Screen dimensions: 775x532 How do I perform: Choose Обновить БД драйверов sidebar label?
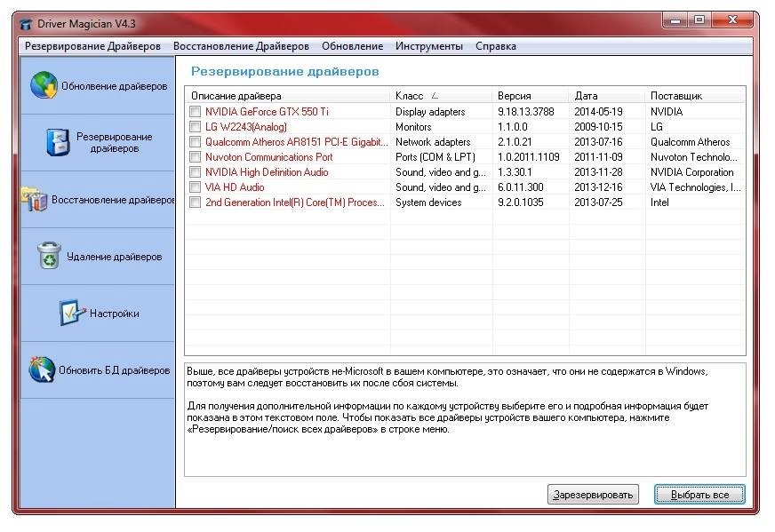click(114, 370)
